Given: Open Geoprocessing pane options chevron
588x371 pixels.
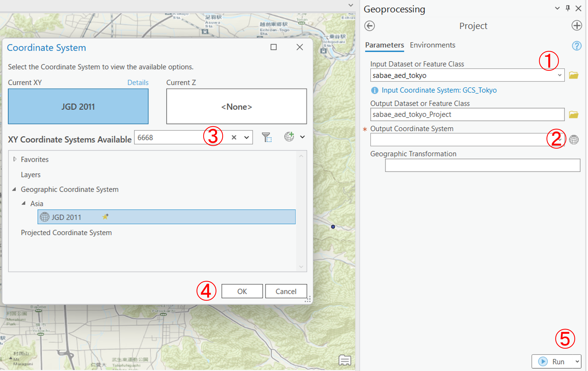Looking at the screenshot, I should click(557, 8).
